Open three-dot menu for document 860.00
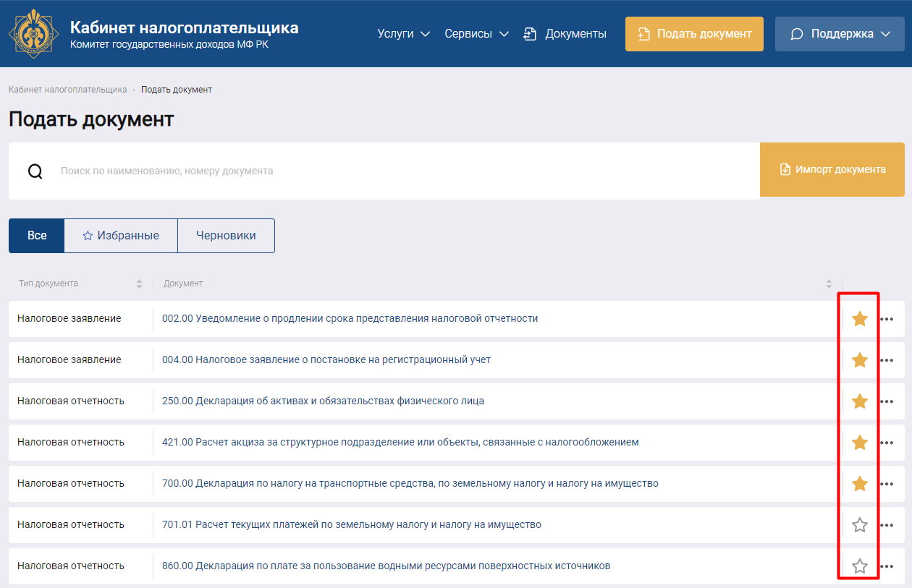The image size is (912, 588). click(x=887, y=566)
